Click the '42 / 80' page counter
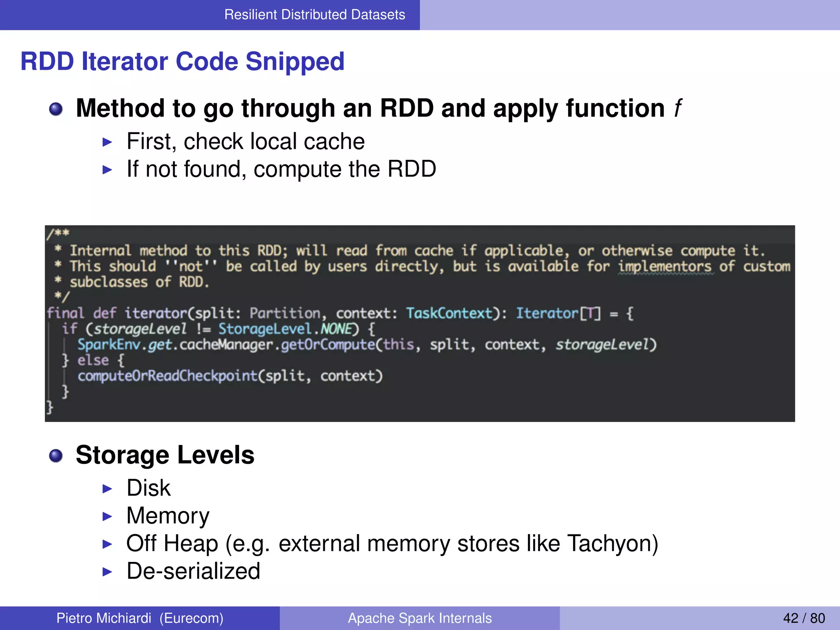This screenshot has height=630, width=840. (804, 618)
